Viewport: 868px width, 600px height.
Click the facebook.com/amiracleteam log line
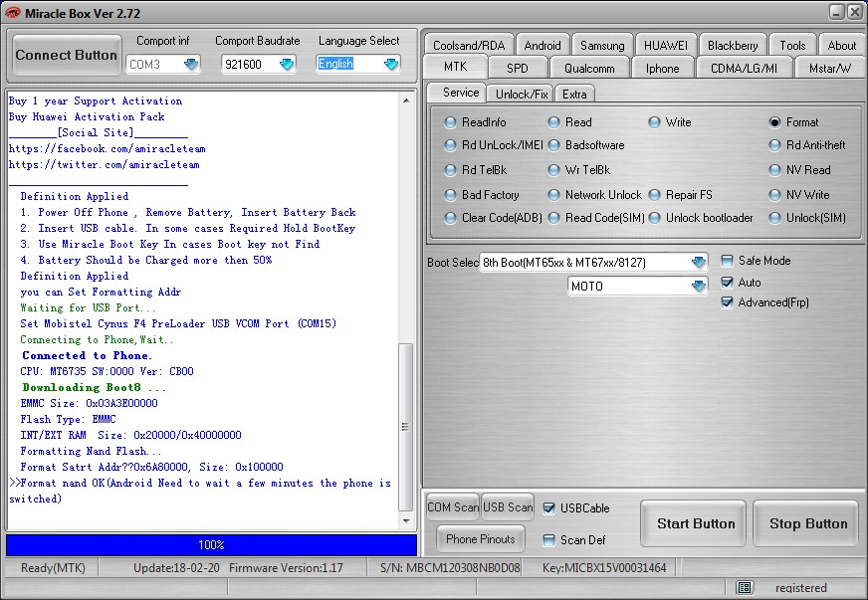(x=107, y=148)
